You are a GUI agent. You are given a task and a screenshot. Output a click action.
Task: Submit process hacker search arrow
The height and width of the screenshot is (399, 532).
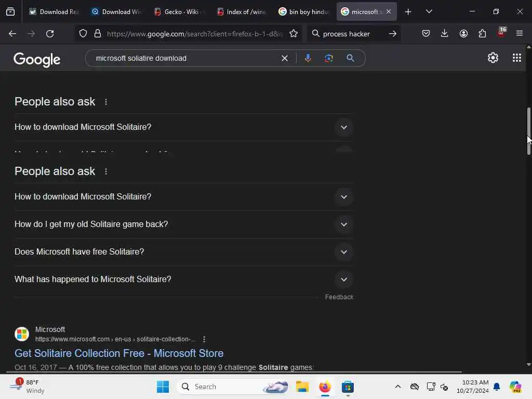tap(393, 34)
